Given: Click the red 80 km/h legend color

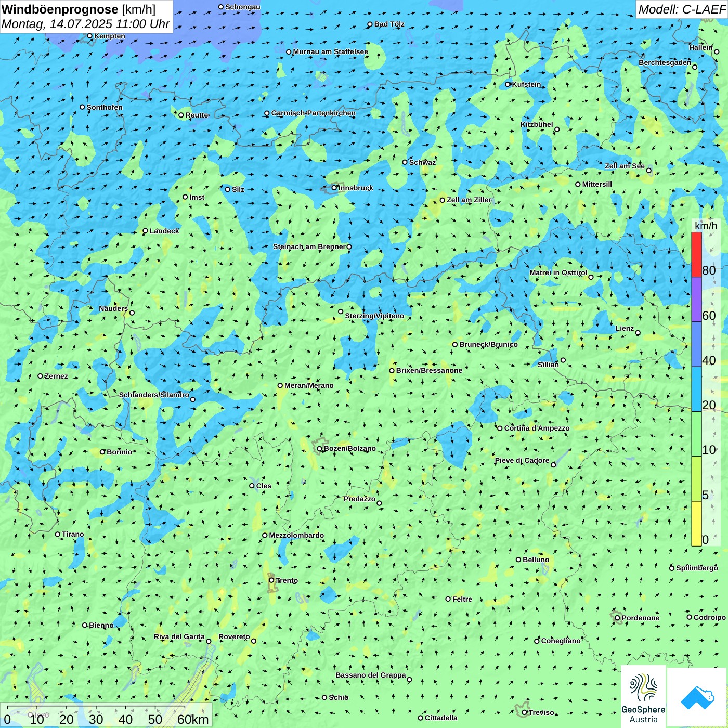Looking at the screenshot, I should (696, 254).
